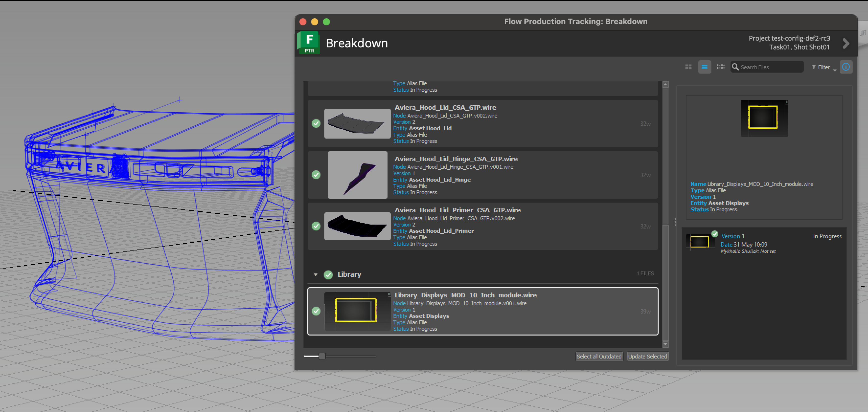This screenshot has width=868, height=412.
Task: Click the thumbnail size slider handle
Action: tap(322, 356)
